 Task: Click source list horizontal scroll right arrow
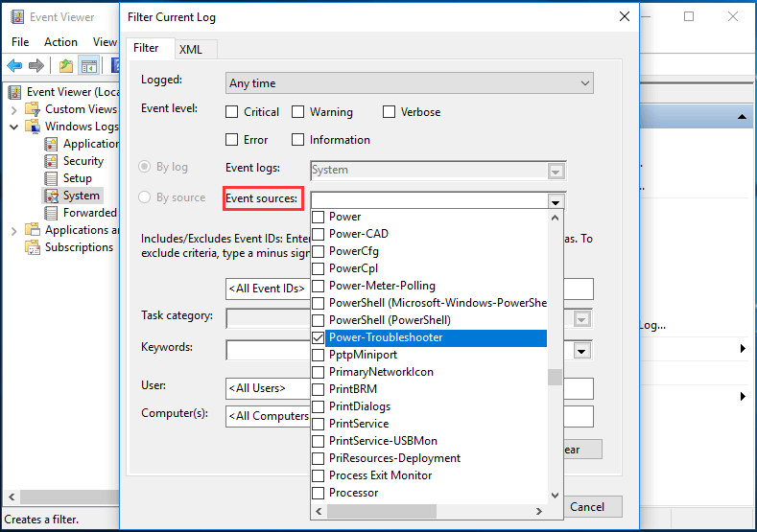tap(539, 511)
